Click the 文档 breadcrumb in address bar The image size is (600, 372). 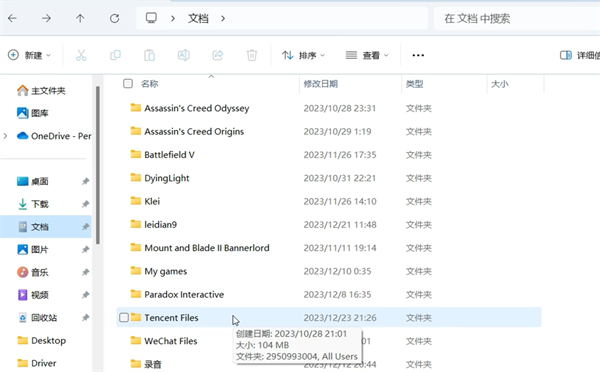(198, 18)
